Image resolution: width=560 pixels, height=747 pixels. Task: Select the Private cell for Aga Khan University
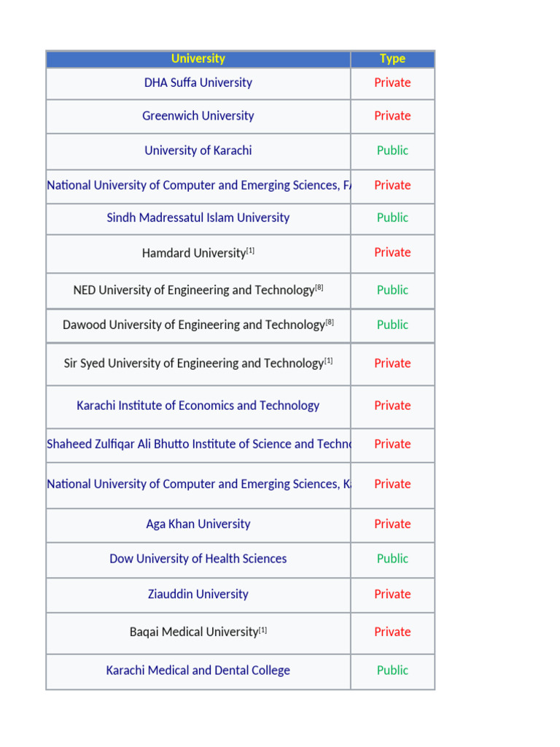(x=392, y=524)
